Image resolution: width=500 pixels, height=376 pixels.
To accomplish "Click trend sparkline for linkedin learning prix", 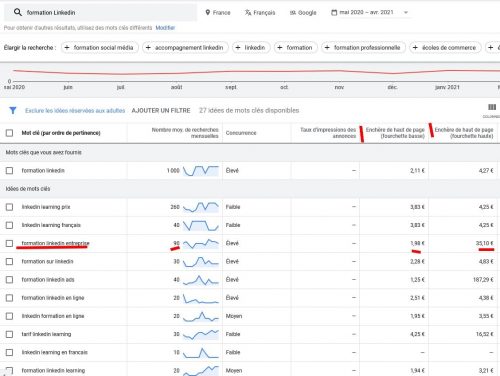I will click(x=201, y=207).
